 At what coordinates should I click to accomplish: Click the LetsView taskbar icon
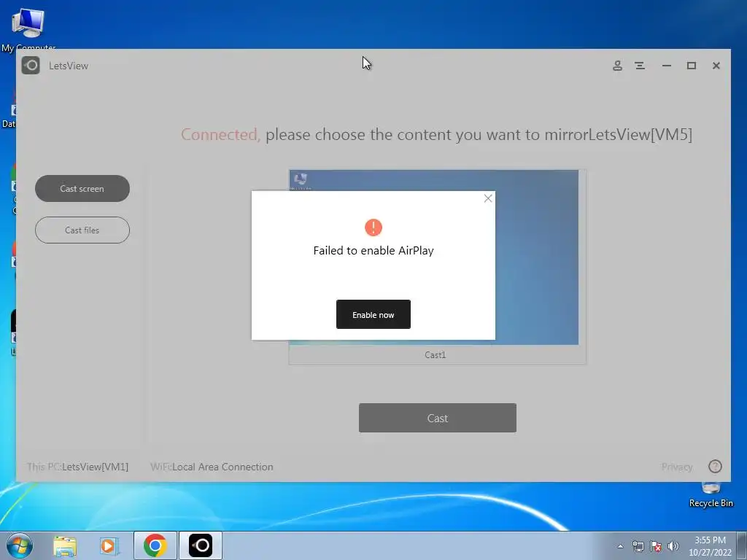(201, 545)
